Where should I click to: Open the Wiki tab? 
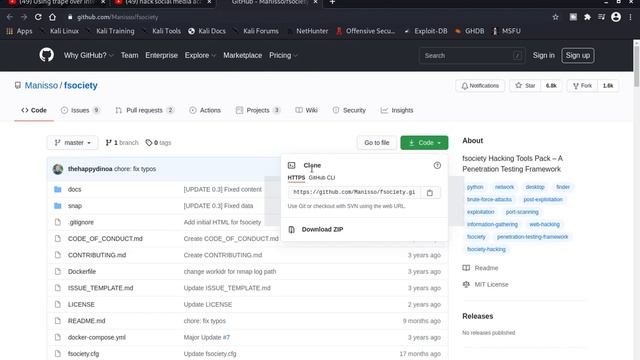point(307,110)
